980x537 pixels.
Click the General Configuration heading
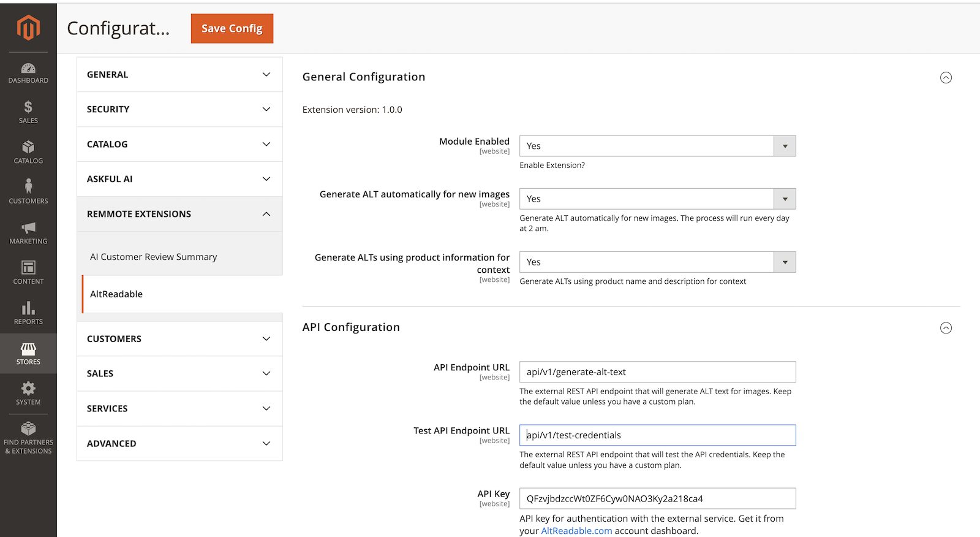coord(364,77)
